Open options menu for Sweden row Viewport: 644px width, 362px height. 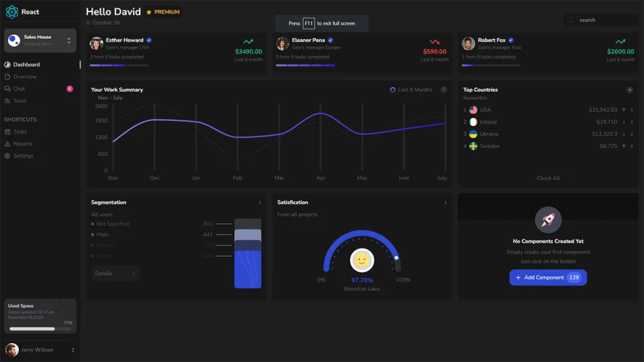[x=632, y=146]
